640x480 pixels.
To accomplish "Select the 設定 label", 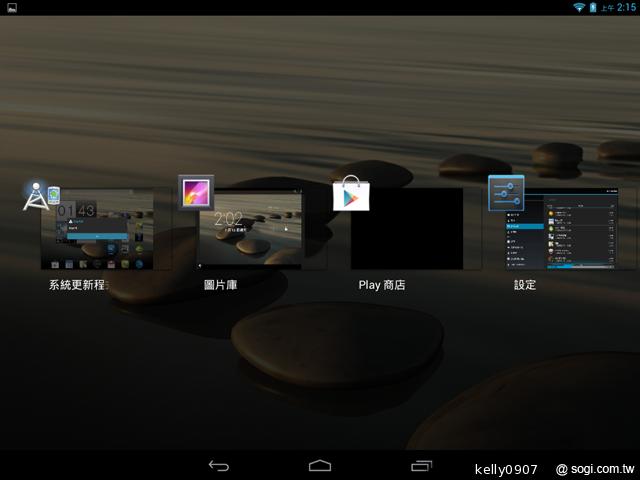I will click(x=525, y=285).
